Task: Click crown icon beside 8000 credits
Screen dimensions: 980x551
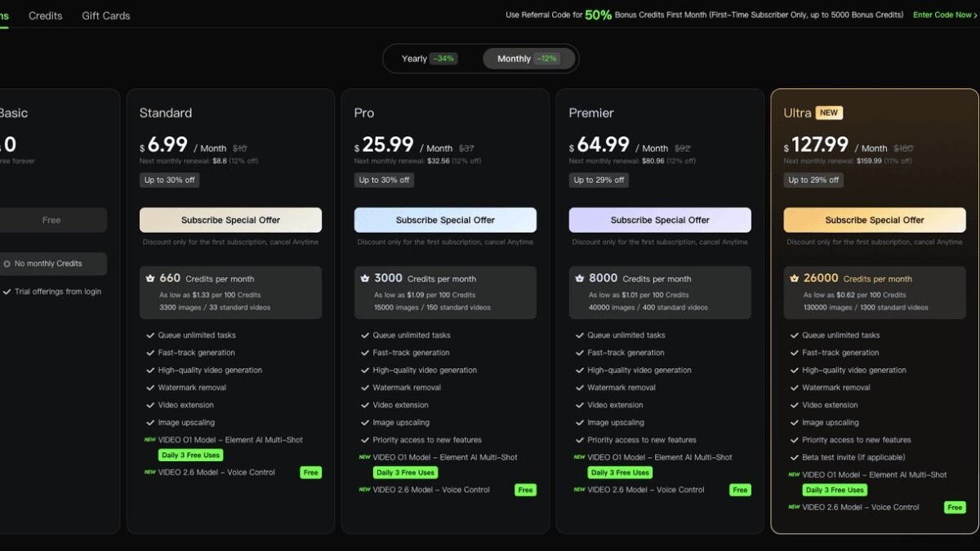Action: point(580,278)
